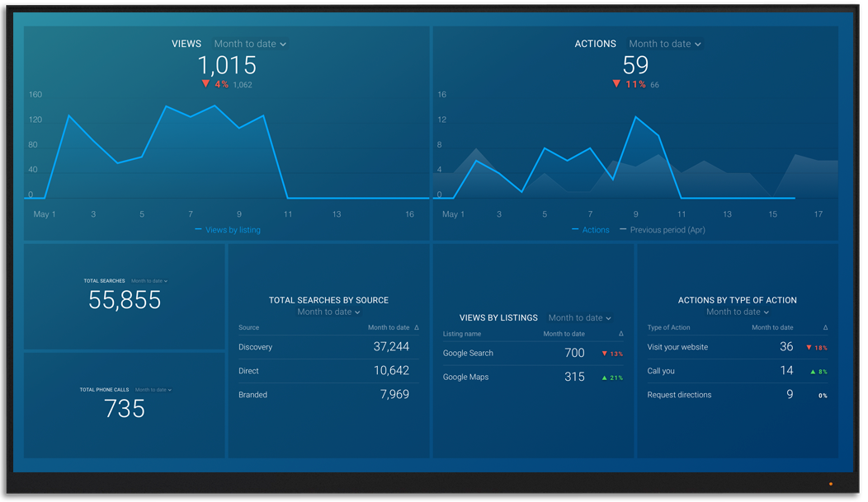Click the green up arrow for Call you
868x502 pixels.
(x=813, y=372)
